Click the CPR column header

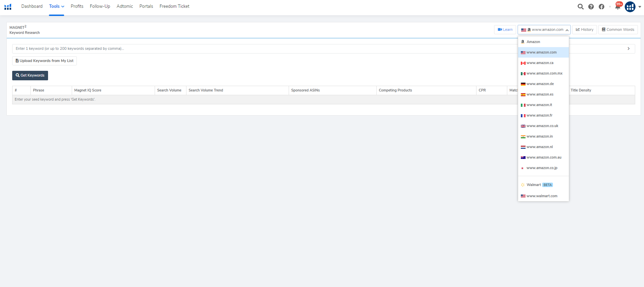click(492, 90)
